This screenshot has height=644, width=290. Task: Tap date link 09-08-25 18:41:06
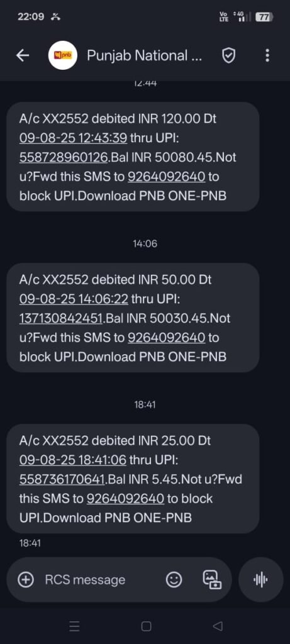point(73,460)
